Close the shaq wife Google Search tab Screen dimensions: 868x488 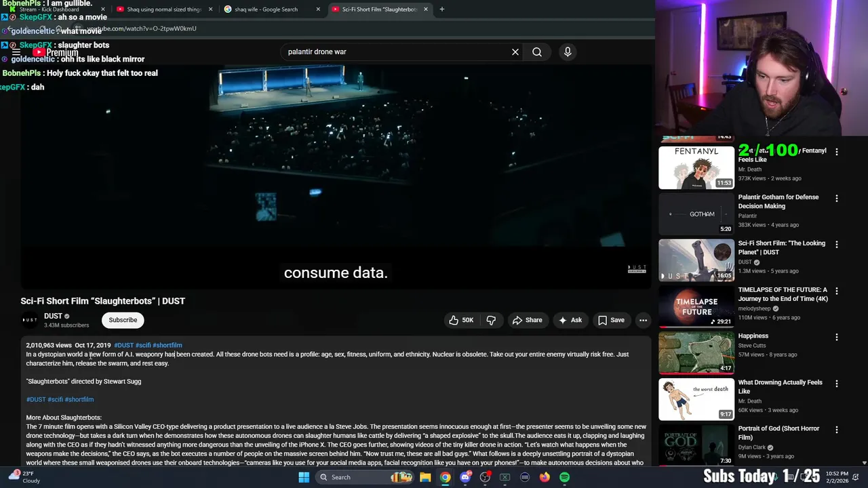pyautogui.click(x=318, y=9)
